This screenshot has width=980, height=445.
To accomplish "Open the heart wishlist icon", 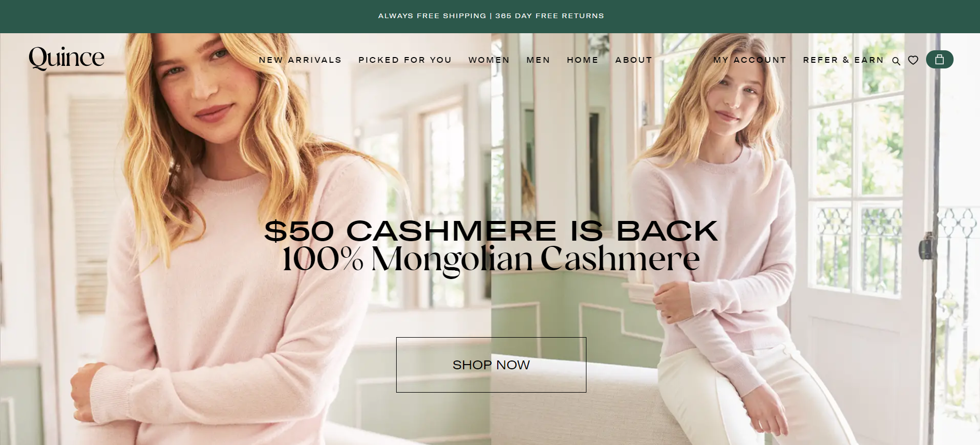I will [x=913, y=60].
